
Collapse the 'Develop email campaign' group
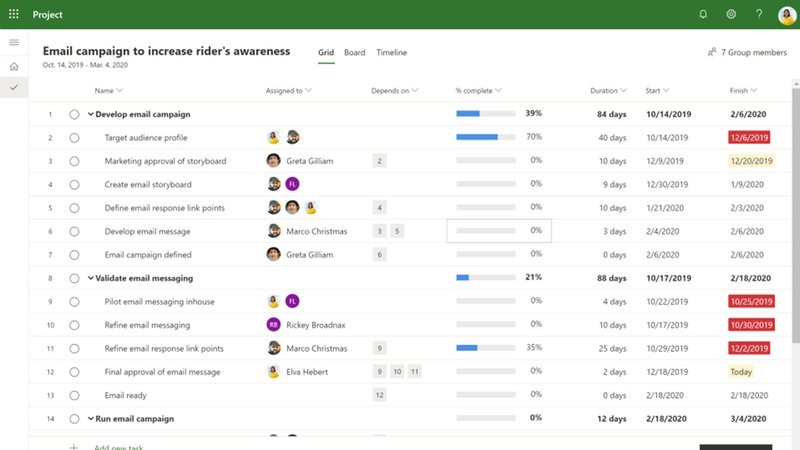(90, 114)
